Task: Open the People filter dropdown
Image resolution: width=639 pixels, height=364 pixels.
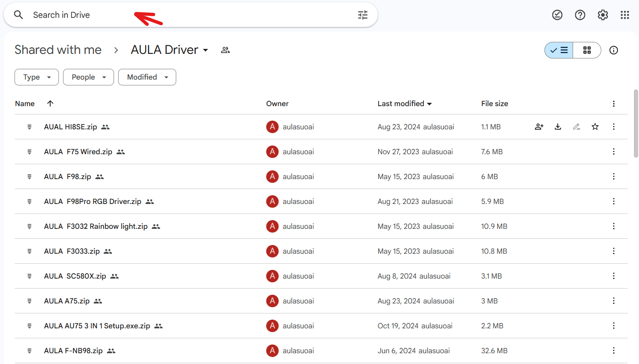Action: (x=88, y=77)
